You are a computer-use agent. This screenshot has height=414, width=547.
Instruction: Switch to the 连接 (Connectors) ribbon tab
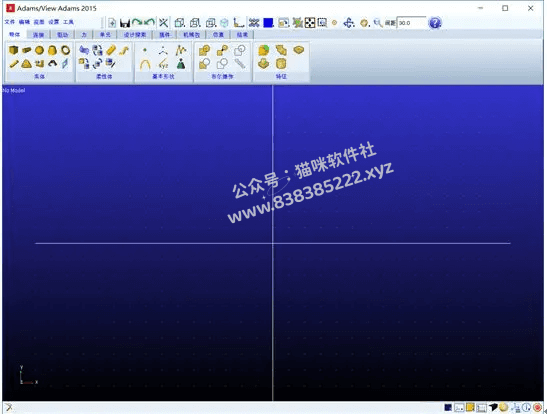click(x=38, y=35)
